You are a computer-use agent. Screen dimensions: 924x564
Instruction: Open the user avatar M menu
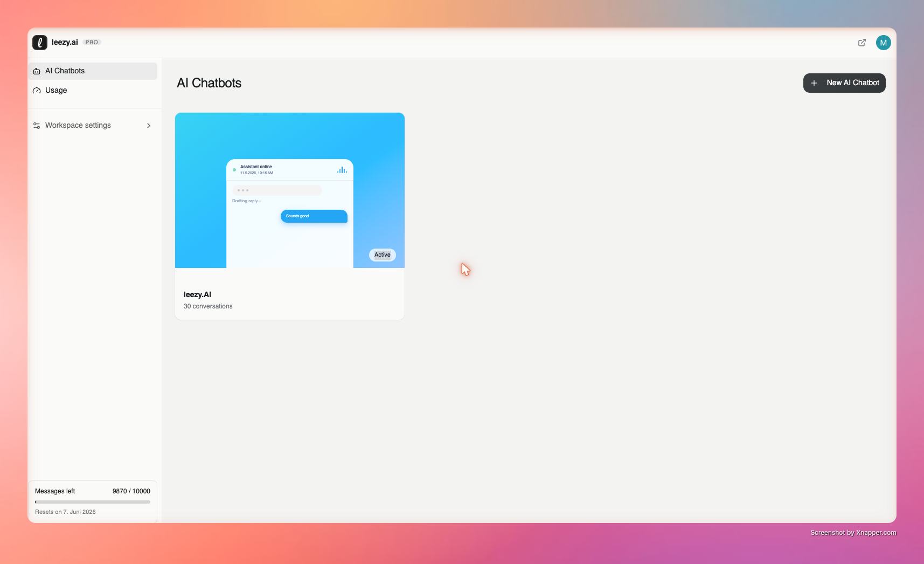(x=884, y=43)
